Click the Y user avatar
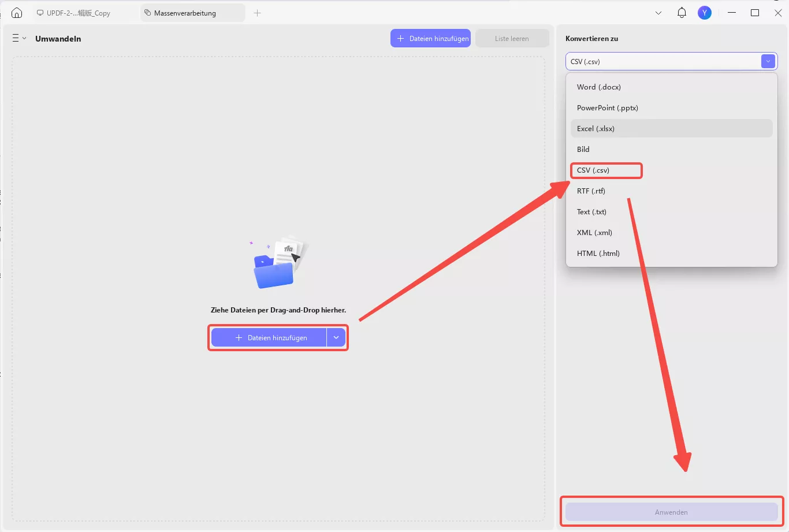789x532 pixels. pos(705,12)
